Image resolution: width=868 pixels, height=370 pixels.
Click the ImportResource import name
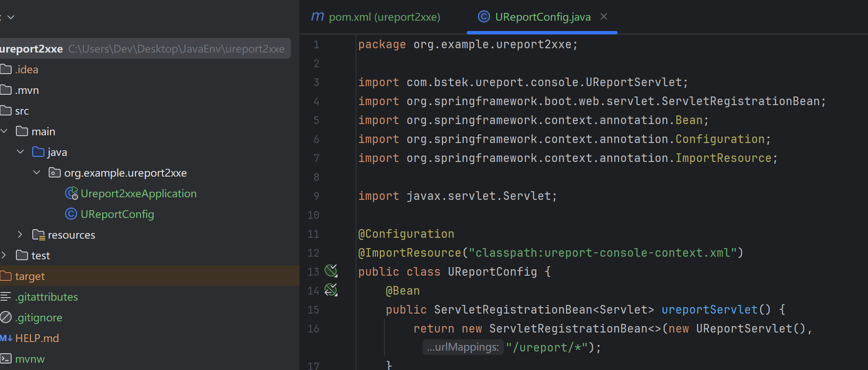tap(723, 158)
